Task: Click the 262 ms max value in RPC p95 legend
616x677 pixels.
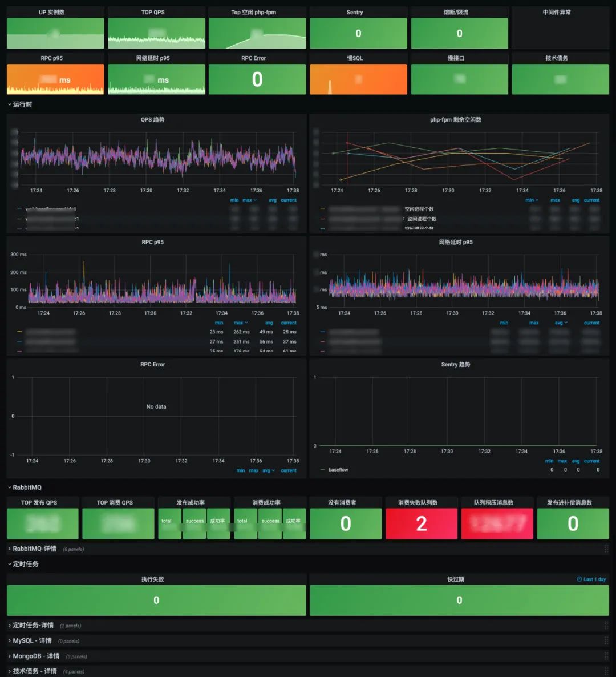Action: click(242, 332)
